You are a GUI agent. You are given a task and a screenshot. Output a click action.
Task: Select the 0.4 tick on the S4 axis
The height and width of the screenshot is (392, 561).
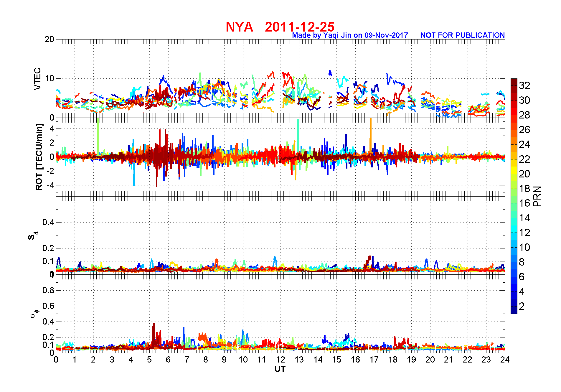pyautogui.click(x=48, y=222)
